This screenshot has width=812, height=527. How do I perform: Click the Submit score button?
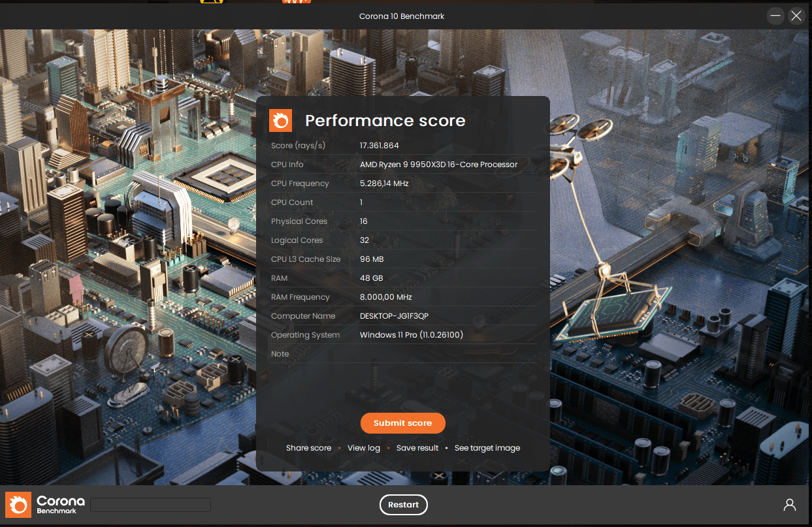click(x=402, y=423)
